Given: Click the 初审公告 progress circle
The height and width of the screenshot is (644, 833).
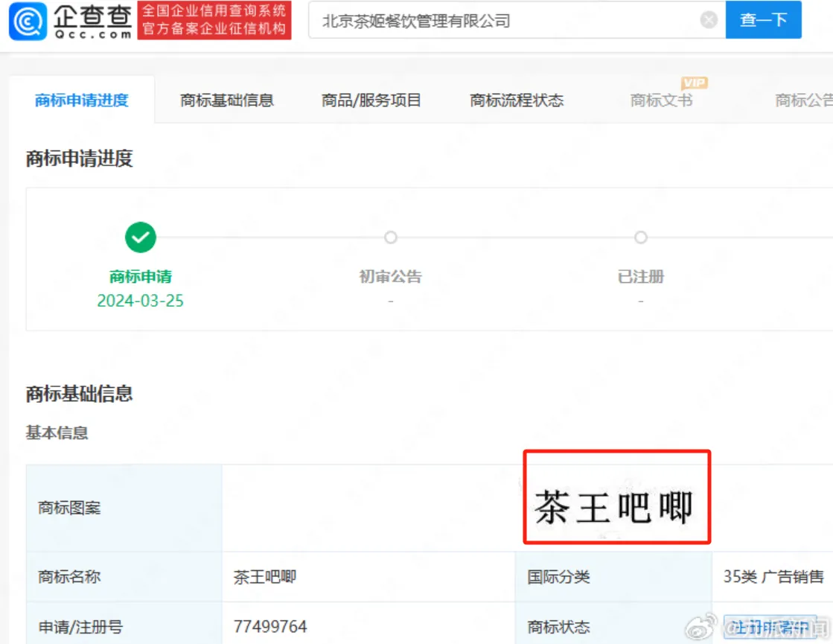Looking at the screenshot, I should [391, 238].
